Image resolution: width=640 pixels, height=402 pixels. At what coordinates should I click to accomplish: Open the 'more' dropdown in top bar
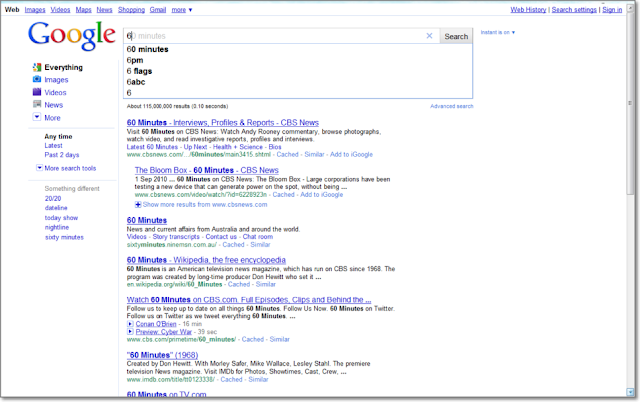[x=182, y=10]
